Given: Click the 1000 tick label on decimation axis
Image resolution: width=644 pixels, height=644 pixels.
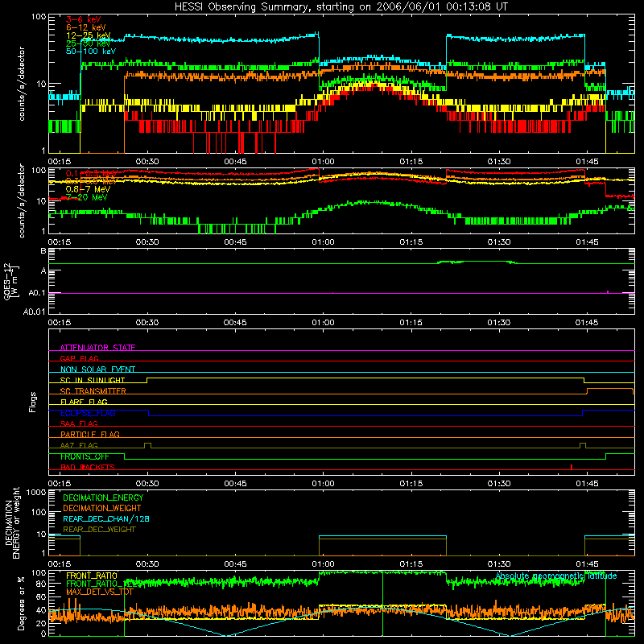Looking at the screenshot, I should pyautogui.click(x=35, y=492).
